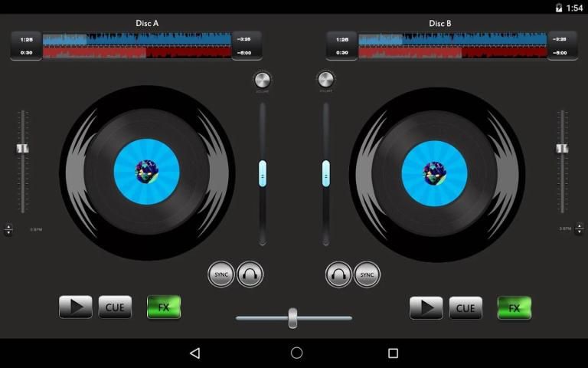Click the crossfader slider handle
This screenshot has width=588, height=368.
tap(292, 317)
